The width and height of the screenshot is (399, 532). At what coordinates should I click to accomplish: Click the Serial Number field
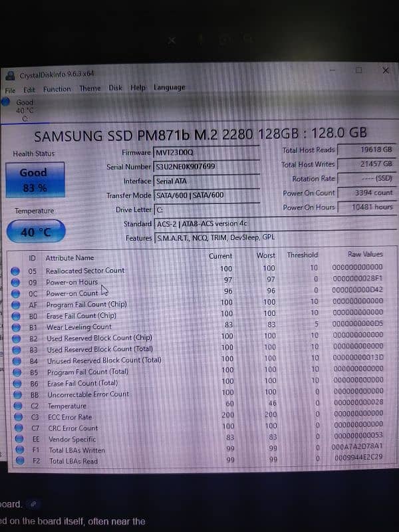tap(207, 166)
